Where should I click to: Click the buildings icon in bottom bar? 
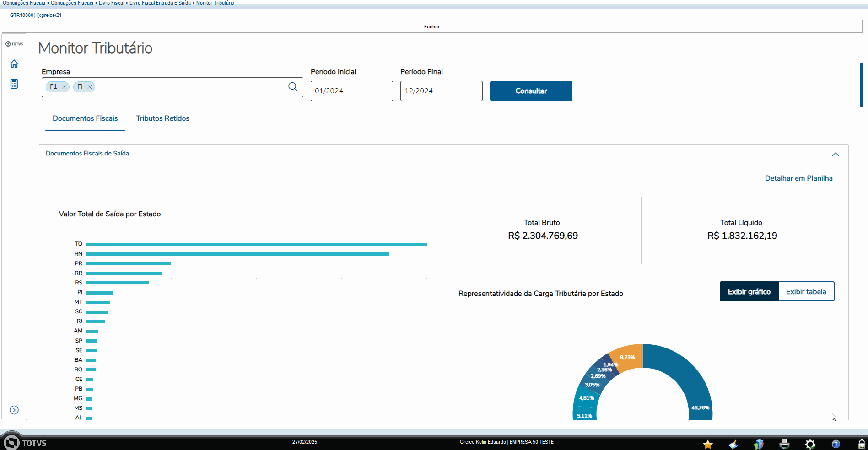point(759,444)
